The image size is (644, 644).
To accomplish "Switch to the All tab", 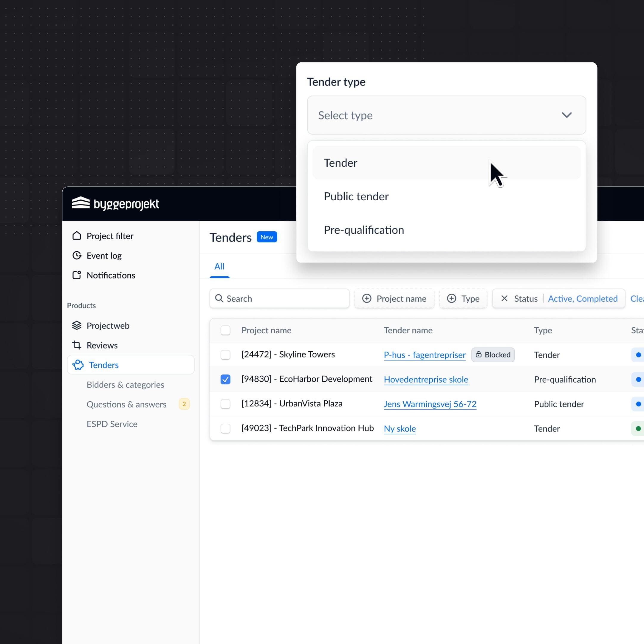I will pyautogui.click(x=219, y=266).
